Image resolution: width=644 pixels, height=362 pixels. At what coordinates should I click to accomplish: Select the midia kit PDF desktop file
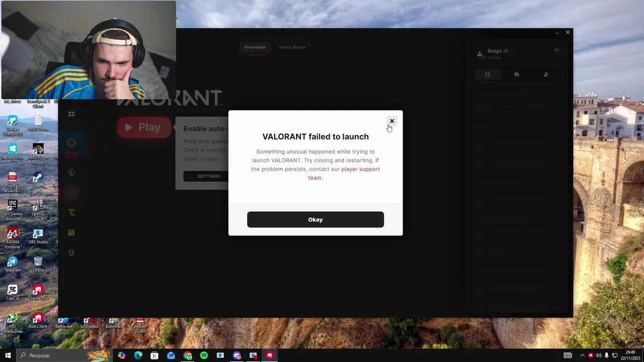click(x=13, y=182)
